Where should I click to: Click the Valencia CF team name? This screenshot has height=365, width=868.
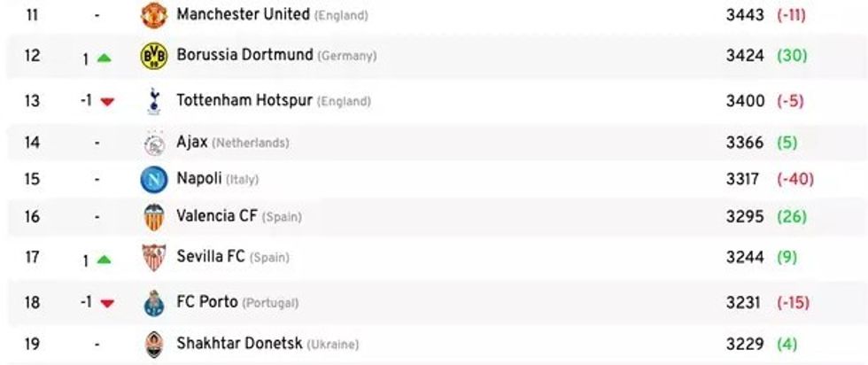tap(217, 216)
